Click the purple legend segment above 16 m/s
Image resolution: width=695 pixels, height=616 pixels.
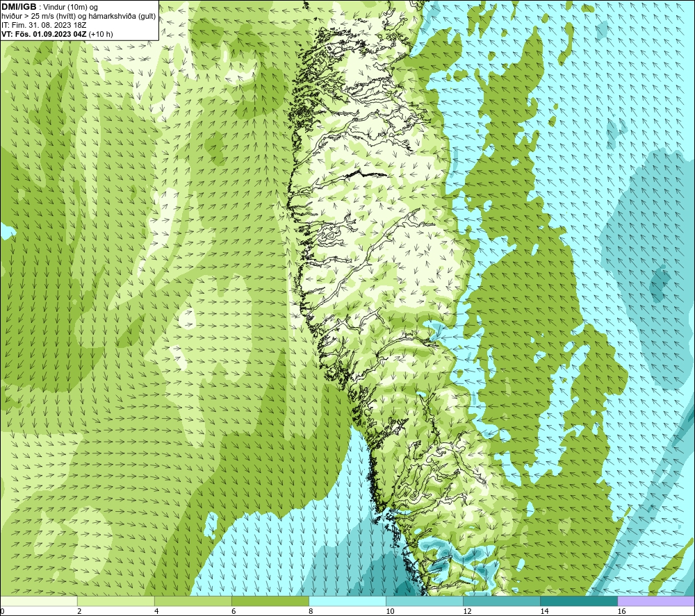tap(656, 601)
